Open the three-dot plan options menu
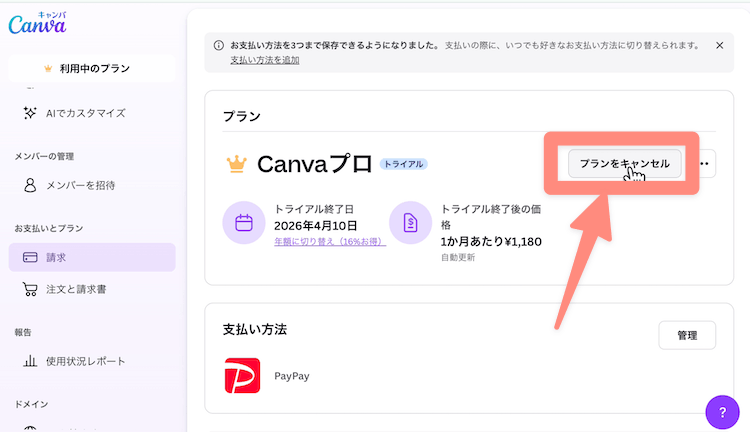This screenshot has height=432, width=750. [x=704, y=164]
